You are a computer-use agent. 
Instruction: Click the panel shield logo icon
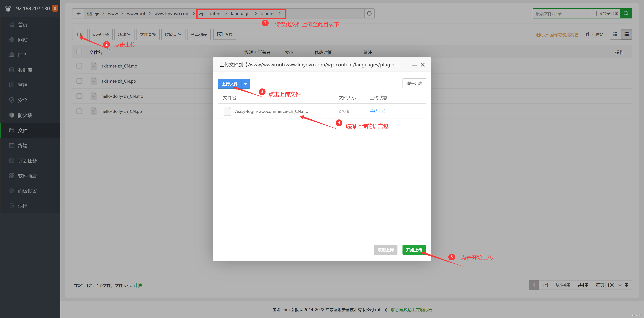coord(8,9)
